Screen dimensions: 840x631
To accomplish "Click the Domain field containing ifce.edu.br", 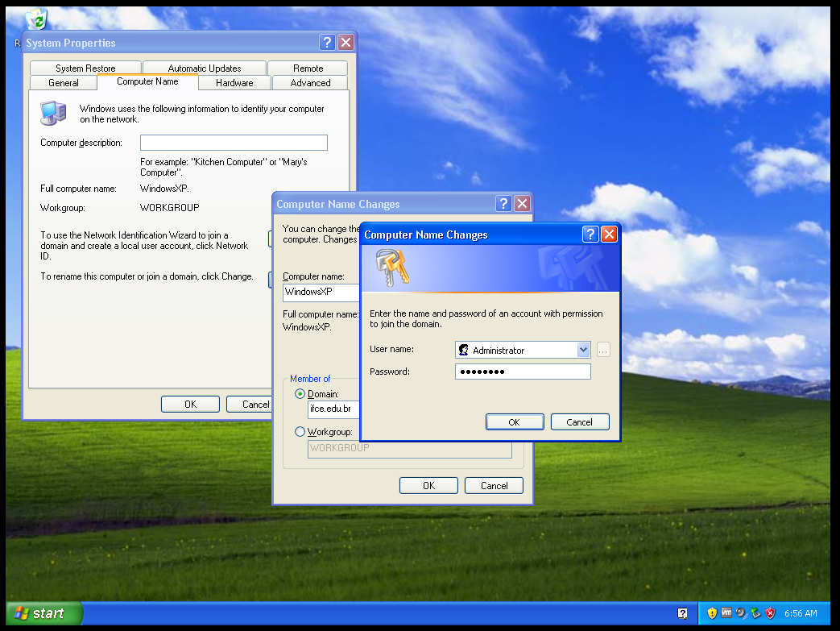I will coord(333,409).
